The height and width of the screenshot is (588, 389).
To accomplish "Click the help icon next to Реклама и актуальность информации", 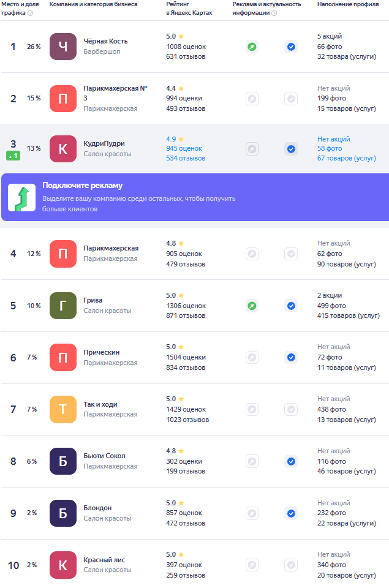I will click(274, 13).
